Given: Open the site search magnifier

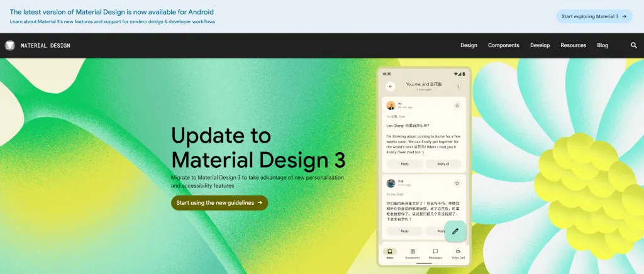Looking at the screenshot, I should tap(634, 45).
